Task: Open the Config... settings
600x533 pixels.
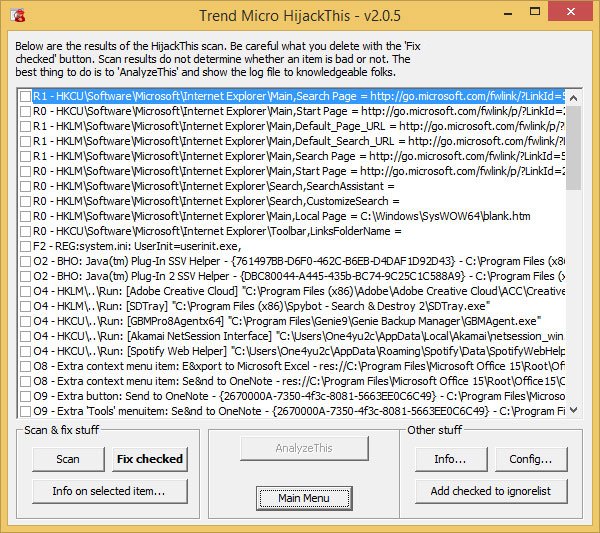Action: point(531,459)
